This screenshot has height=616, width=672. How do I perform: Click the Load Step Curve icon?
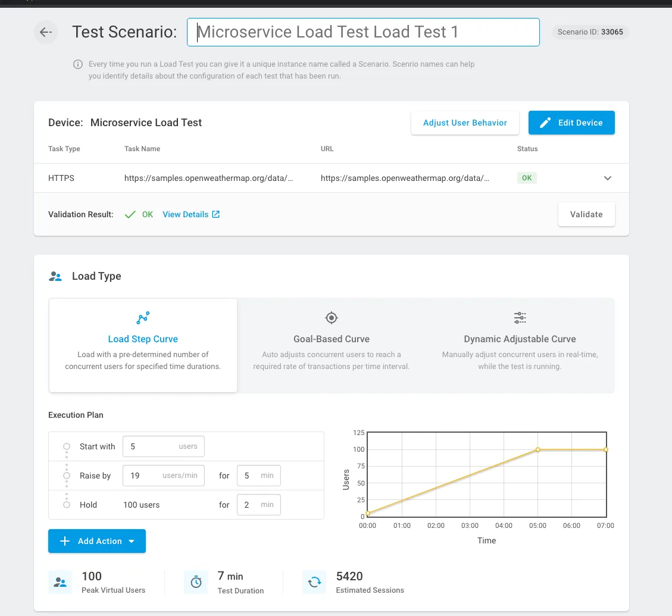[143, 318]
